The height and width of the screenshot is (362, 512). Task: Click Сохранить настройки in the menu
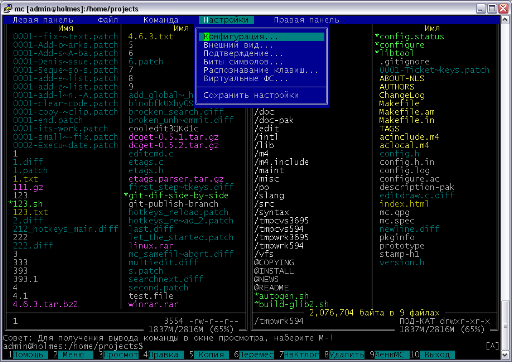point(251,95)
